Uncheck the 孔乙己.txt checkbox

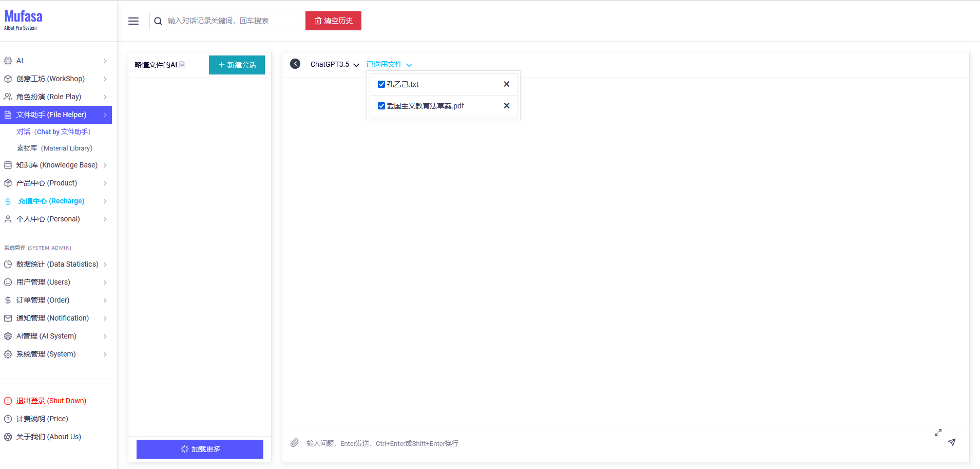(381, 84)
